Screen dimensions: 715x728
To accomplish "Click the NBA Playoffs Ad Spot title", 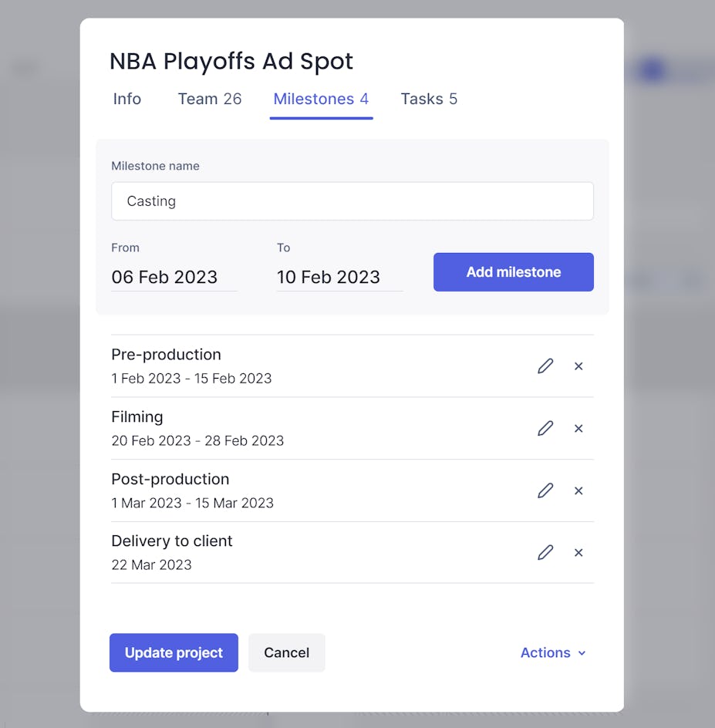I will pos(231,61).
